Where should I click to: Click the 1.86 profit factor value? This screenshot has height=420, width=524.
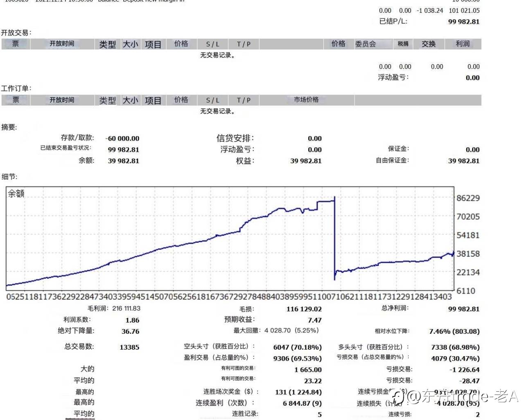coord(132,321)
